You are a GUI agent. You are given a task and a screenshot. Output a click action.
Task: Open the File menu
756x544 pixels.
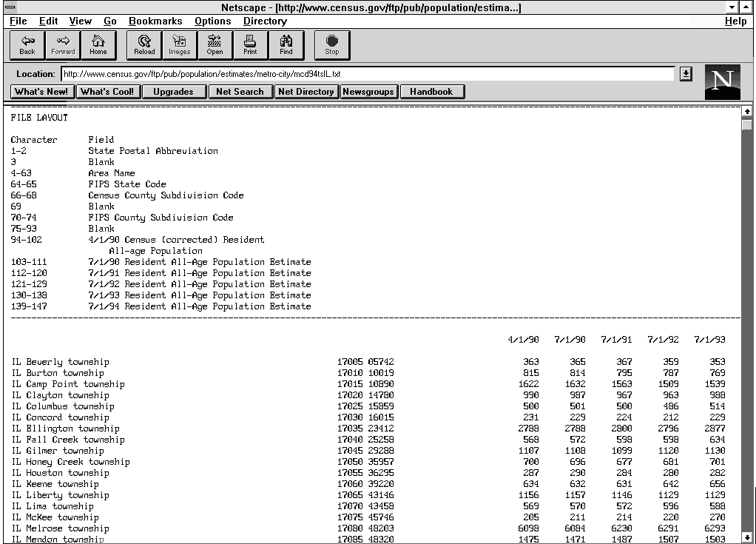pos(18,21)
